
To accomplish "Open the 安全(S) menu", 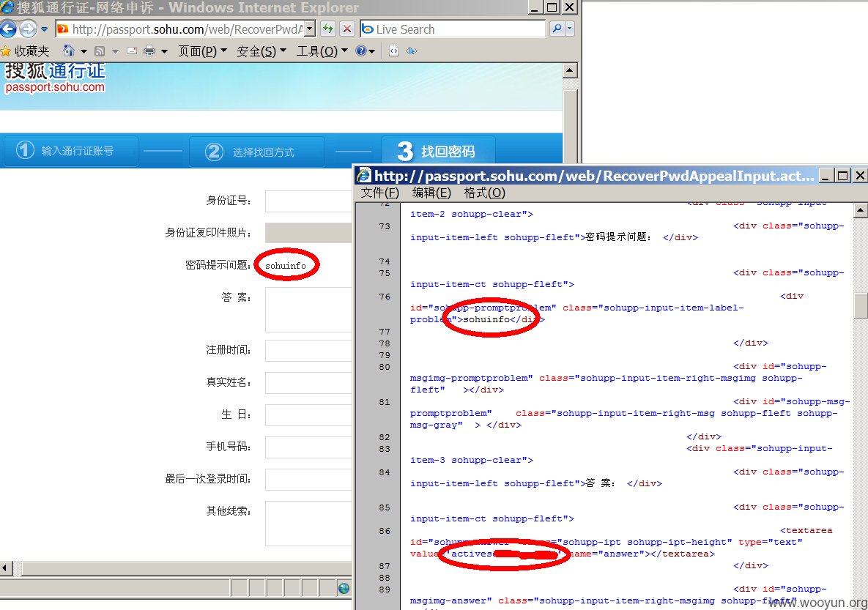I will click(261, 51).
